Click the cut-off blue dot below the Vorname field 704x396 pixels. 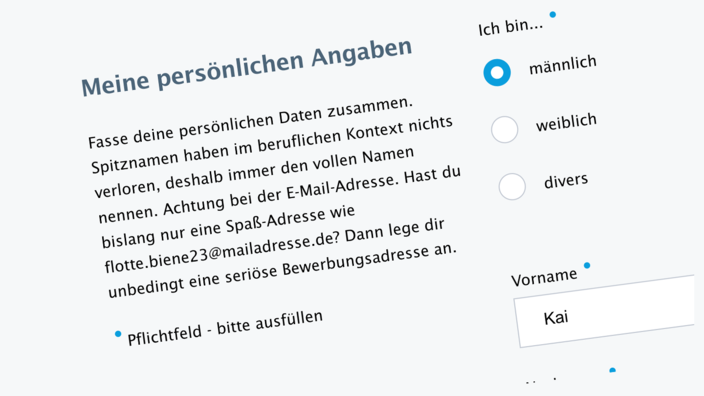[x=612, y=370]
